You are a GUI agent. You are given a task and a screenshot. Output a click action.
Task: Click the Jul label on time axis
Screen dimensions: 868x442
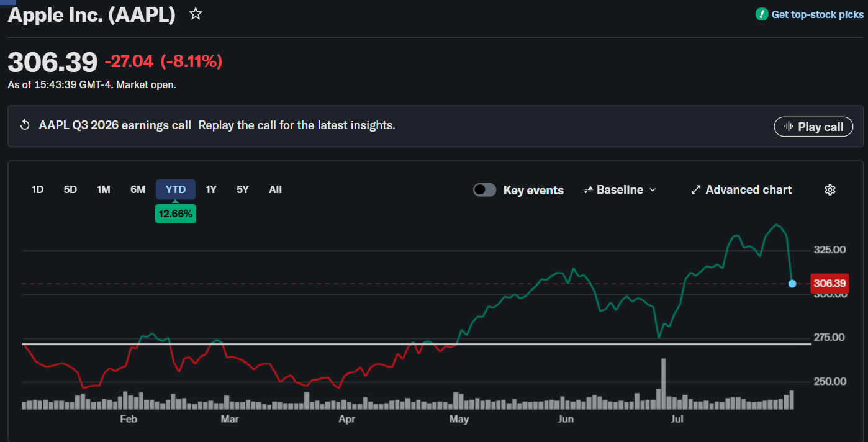point(677,420)
